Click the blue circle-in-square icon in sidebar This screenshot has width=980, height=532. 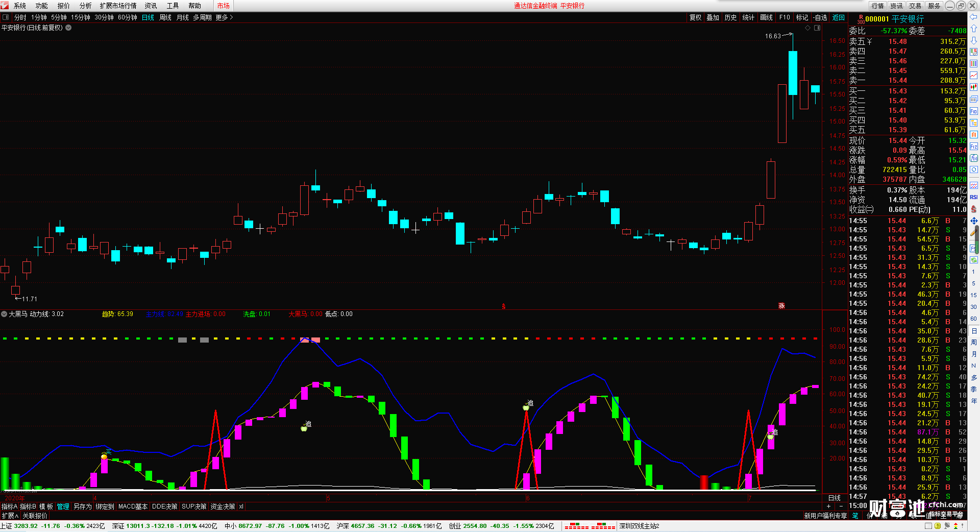click(973, 170)
